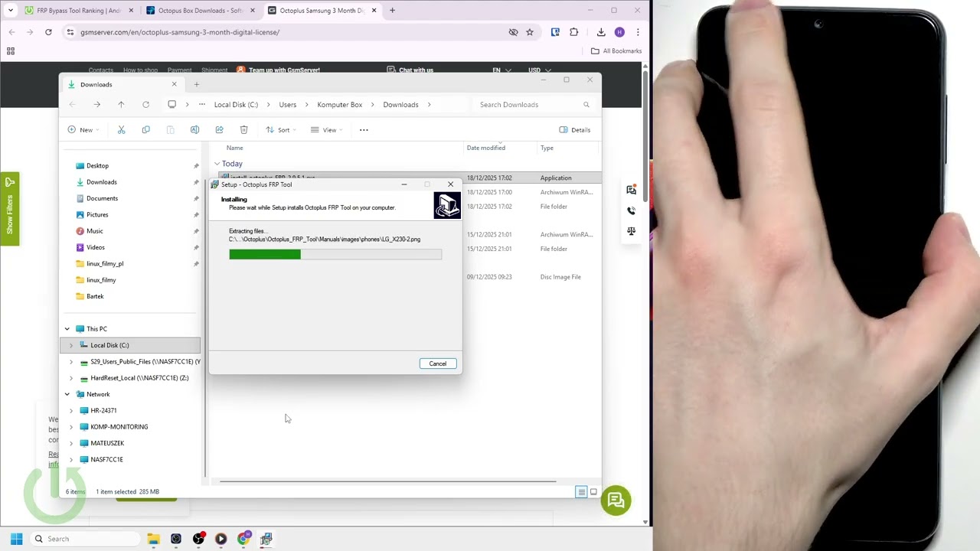
Task: Open the Show Filters side tab
Action: (9, 209)
